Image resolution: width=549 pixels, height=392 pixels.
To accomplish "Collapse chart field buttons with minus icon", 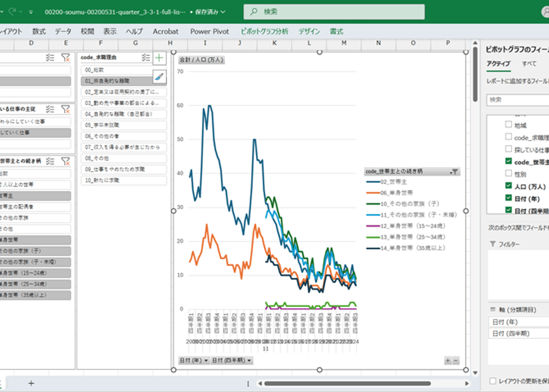I will point(456,361).
